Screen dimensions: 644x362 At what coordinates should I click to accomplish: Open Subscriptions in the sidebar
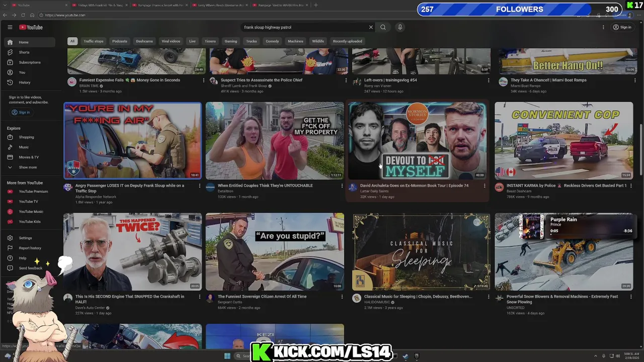30,62
